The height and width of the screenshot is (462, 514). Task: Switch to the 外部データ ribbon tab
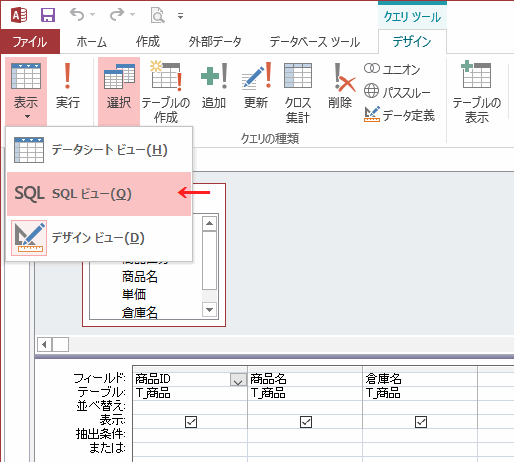[215, 42]
